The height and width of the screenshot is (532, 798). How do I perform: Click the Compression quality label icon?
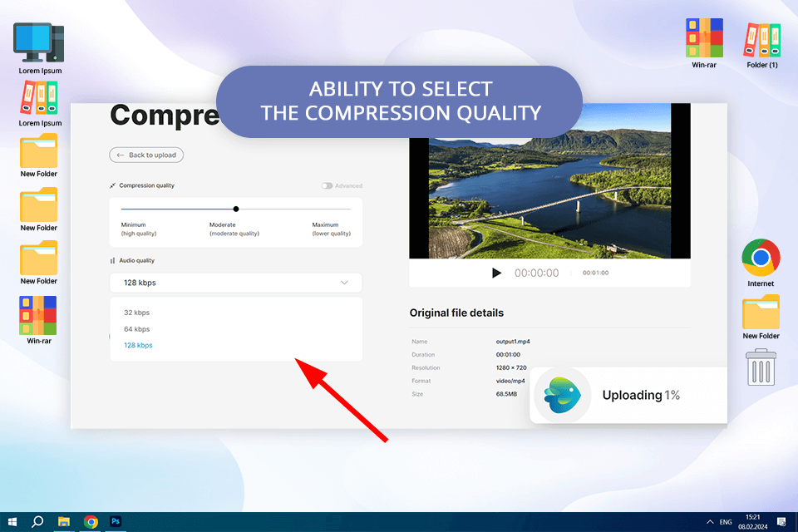(x=112, y=186)
